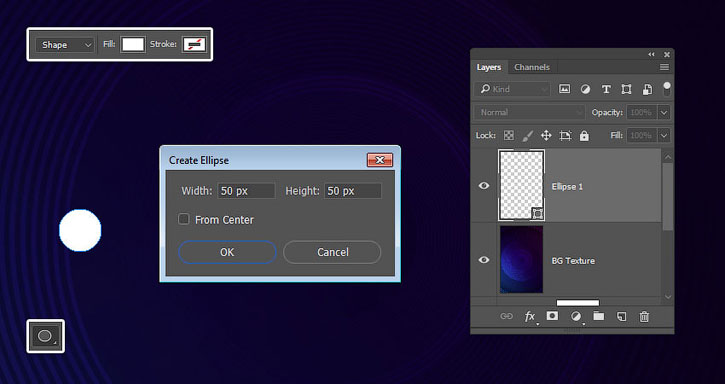Filter layers by type layer icon
The height and width of the screenshot is (384, 725).
(x=606, y=89)
